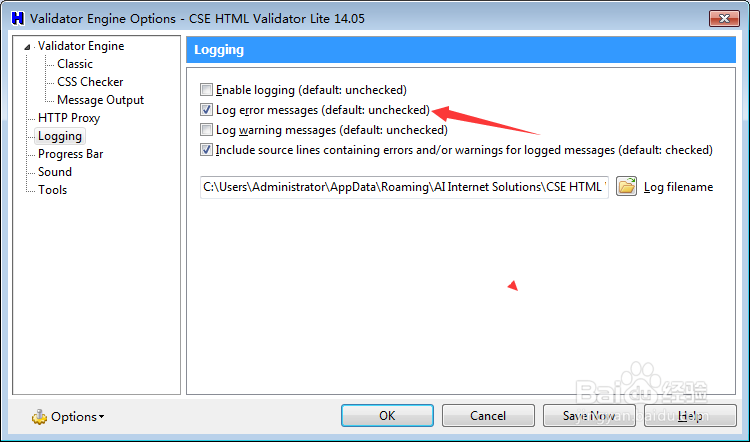
Task: Click the Save Now button
Action: [x=588, y=415]
